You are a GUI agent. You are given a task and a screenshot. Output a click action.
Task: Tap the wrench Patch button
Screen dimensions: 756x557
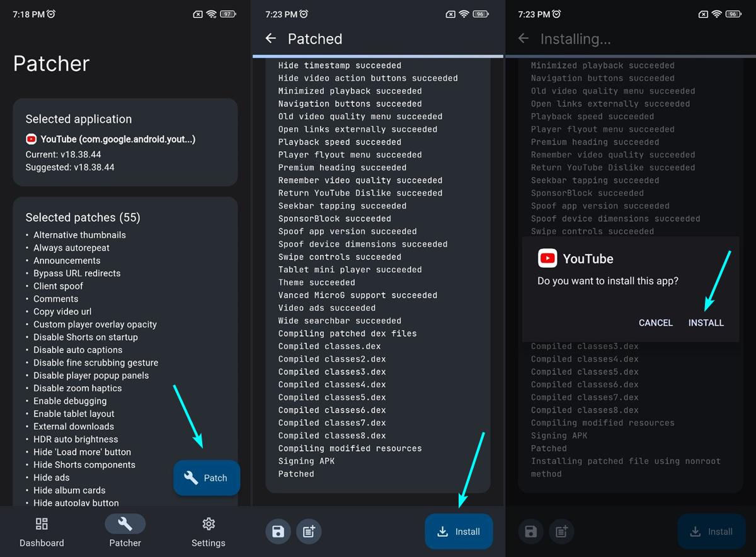tap(207, 478)
